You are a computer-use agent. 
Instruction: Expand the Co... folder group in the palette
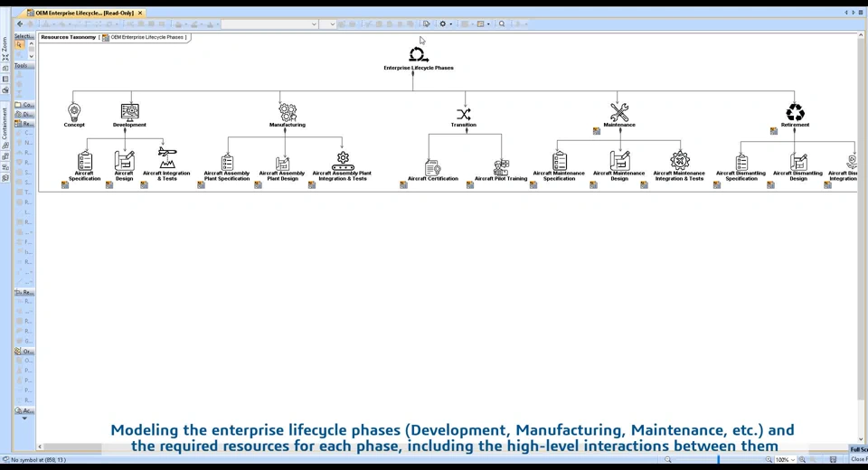tap(24, 105)
